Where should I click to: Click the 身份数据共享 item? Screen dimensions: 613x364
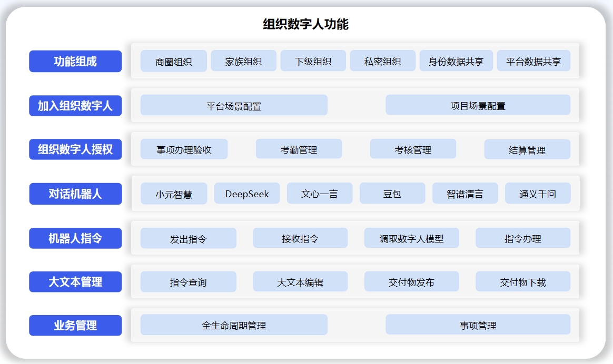click(456, 60)
